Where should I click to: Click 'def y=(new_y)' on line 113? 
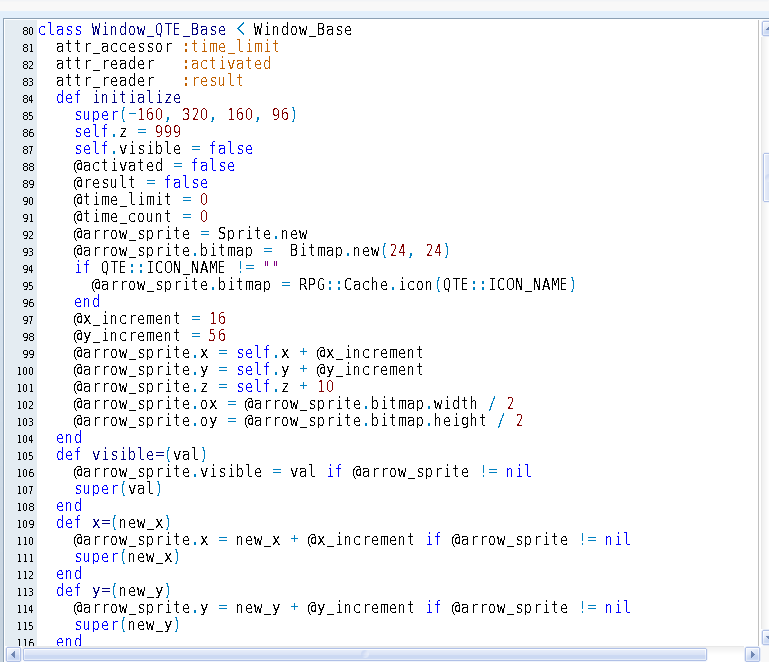[113, 590]
